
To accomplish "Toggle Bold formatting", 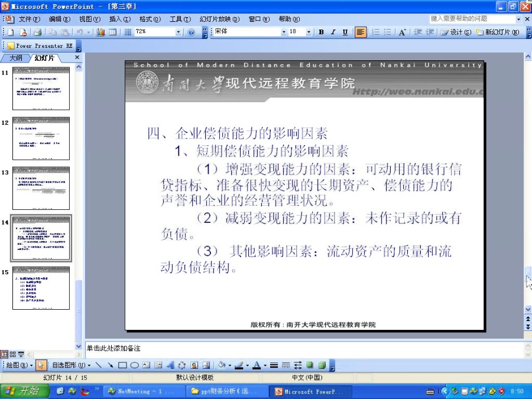I will (x=321, y=33).
